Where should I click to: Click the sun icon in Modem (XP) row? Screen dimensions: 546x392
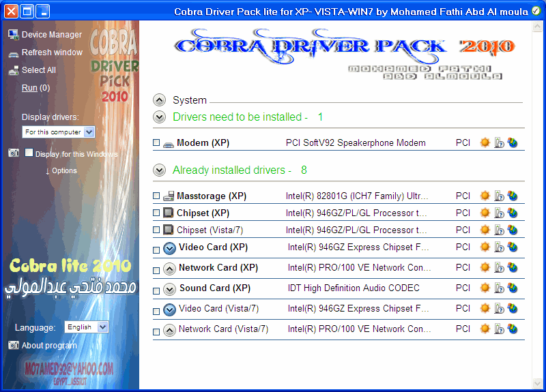tap(485, 142)
